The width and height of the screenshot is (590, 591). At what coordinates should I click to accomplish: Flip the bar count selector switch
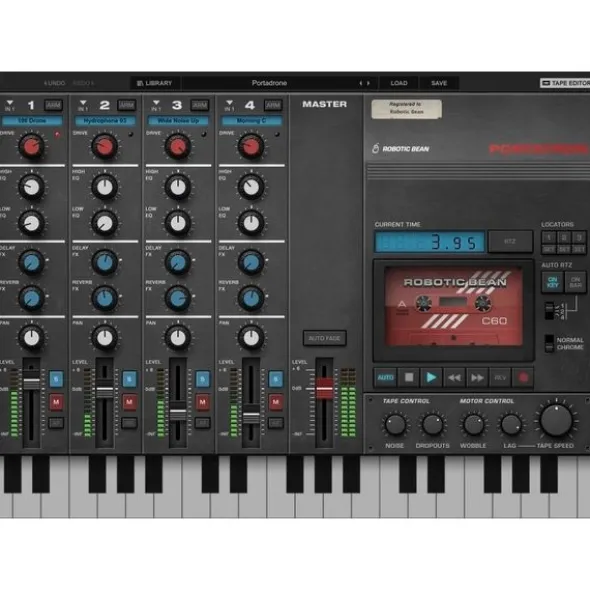click(549, 311)
